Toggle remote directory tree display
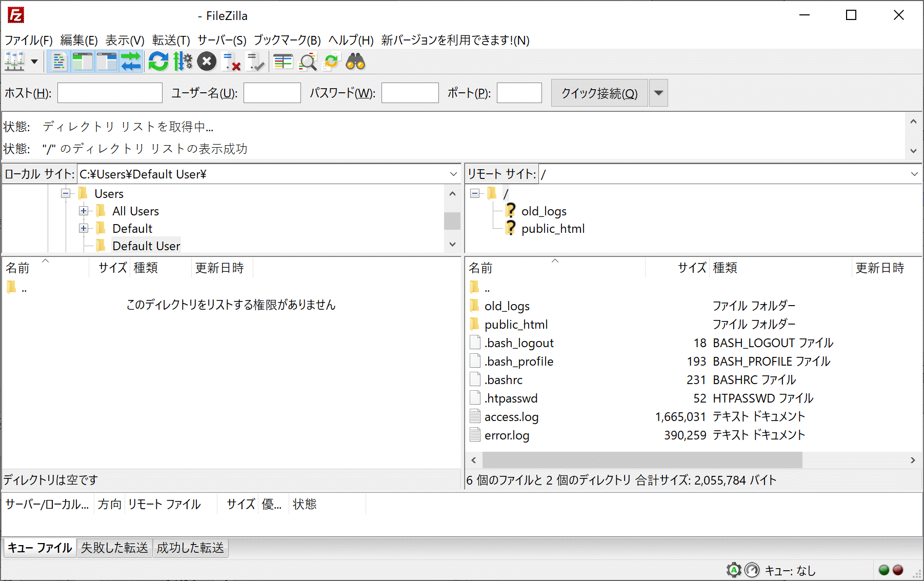 click(107, 62)
